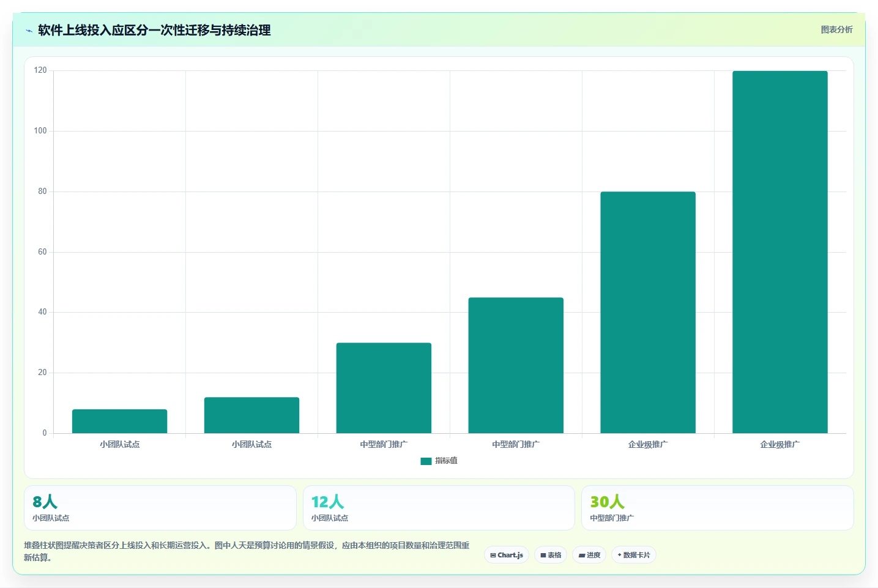Open the Chart.js tag
This screenshot has height=588, width=878.
click(507, 555)
